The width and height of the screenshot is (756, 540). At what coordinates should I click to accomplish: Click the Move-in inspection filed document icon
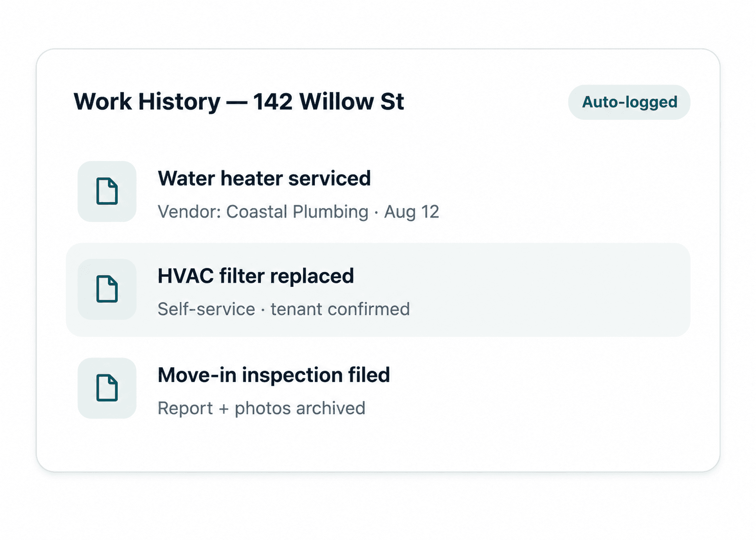pyautogui.click(x=107, y=388)
